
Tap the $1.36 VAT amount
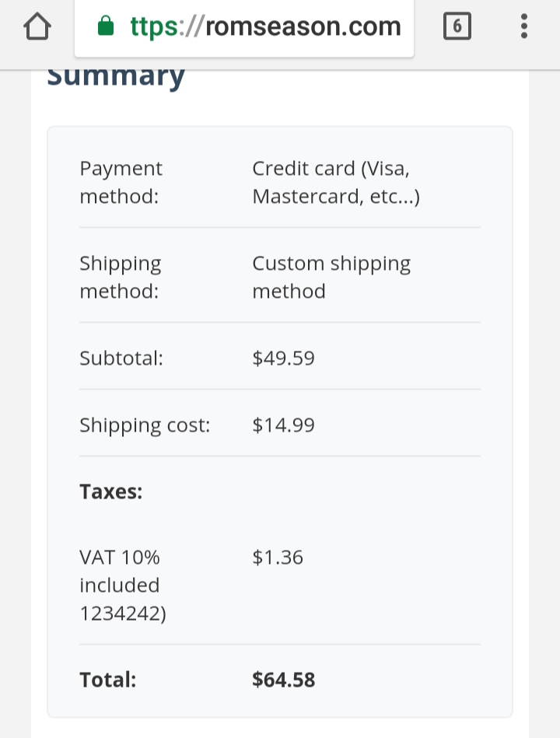pos(278,558)
